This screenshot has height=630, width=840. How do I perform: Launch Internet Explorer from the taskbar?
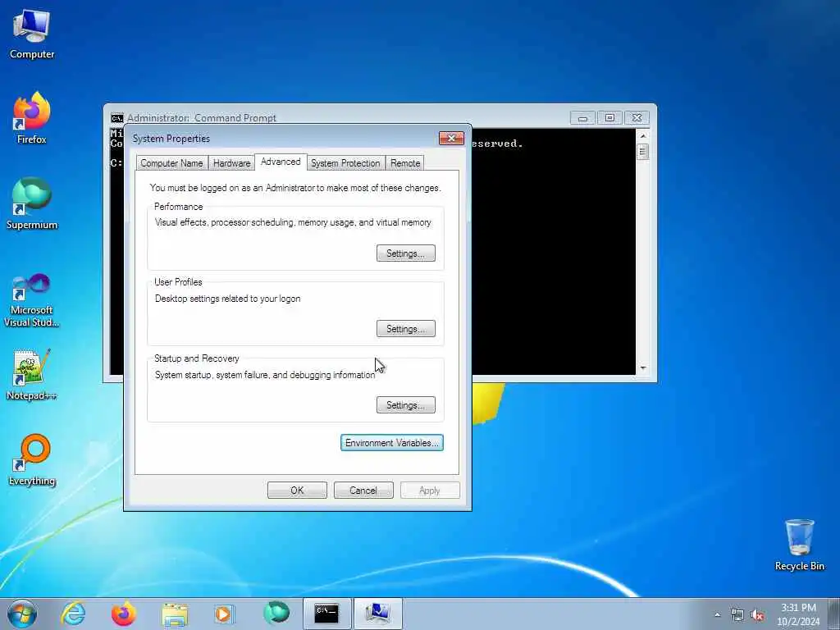[73, 614]
